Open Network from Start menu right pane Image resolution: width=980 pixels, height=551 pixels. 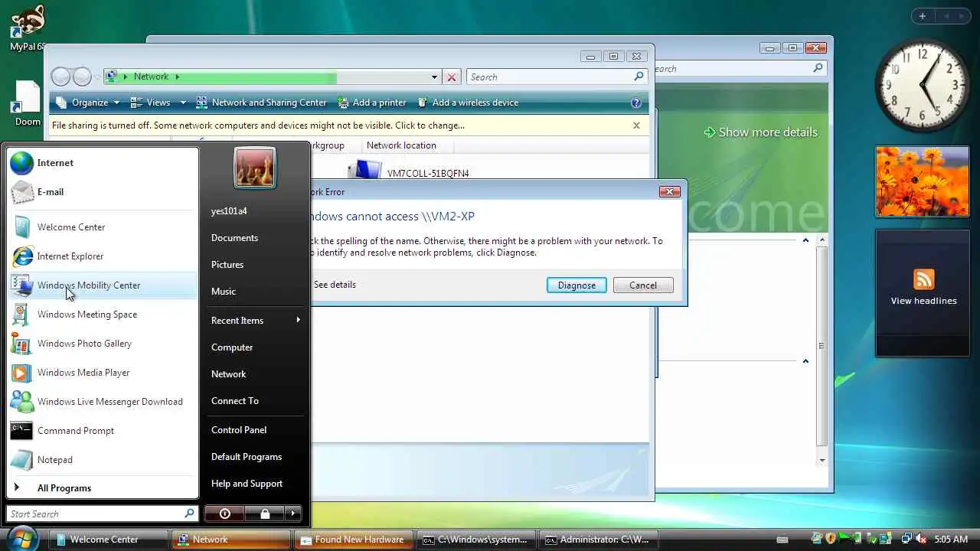click(255, 374)
